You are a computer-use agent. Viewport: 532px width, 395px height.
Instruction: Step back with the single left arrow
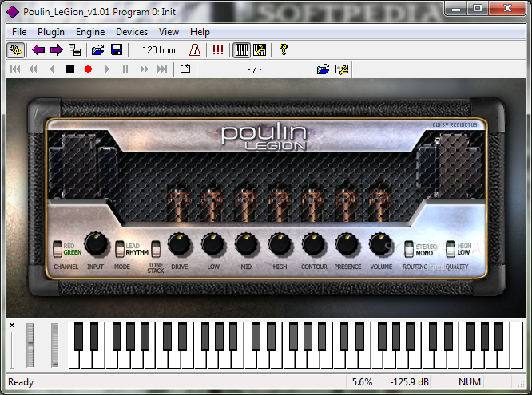pyautogui.click(x=52, y=69)
